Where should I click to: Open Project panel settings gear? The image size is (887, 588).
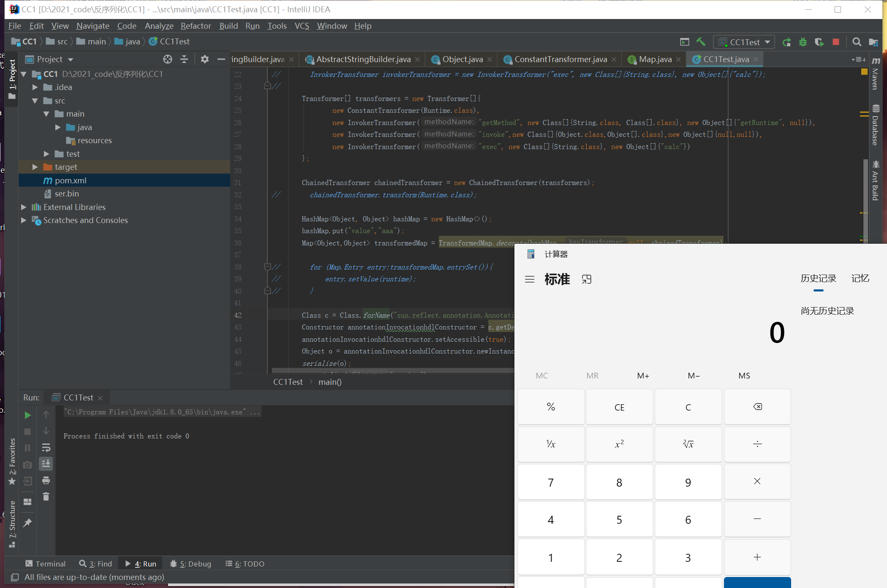[x=205, y=59]
